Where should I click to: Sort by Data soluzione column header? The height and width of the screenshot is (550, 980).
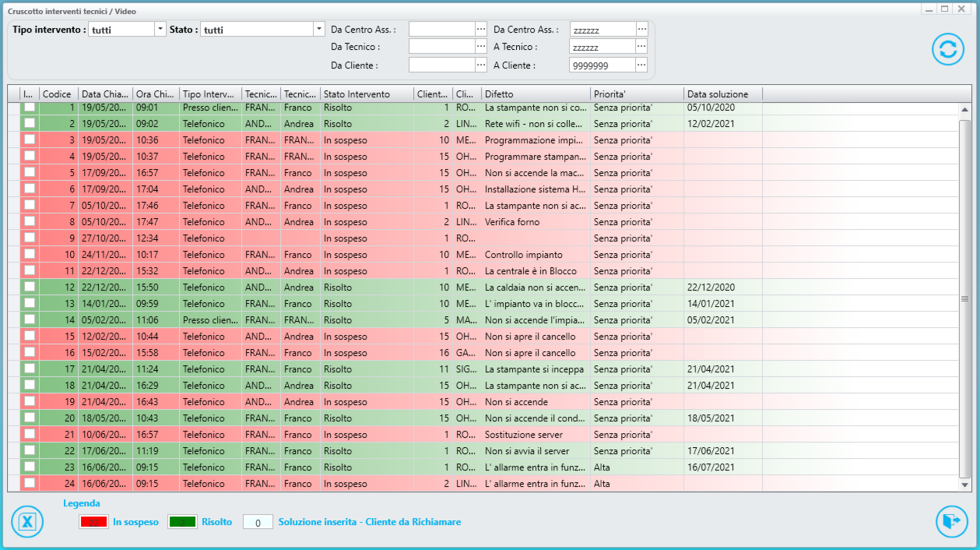coord(722,93)
